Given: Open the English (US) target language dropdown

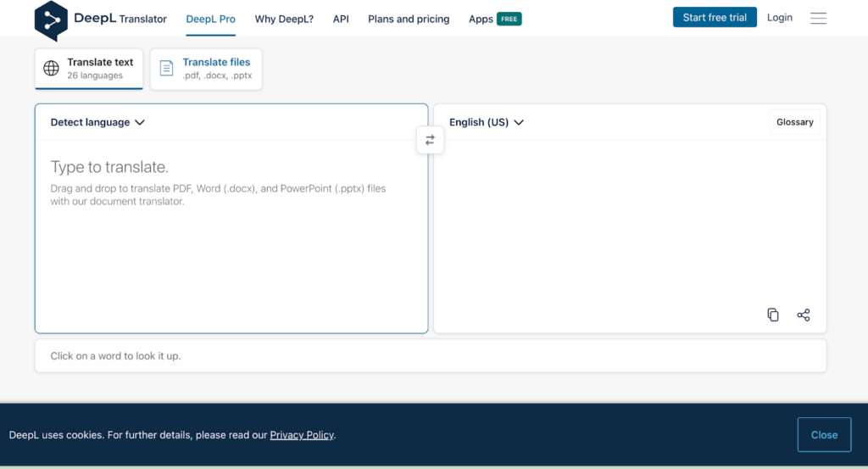Looking at the screenshot, I should (x=487, y=122).
